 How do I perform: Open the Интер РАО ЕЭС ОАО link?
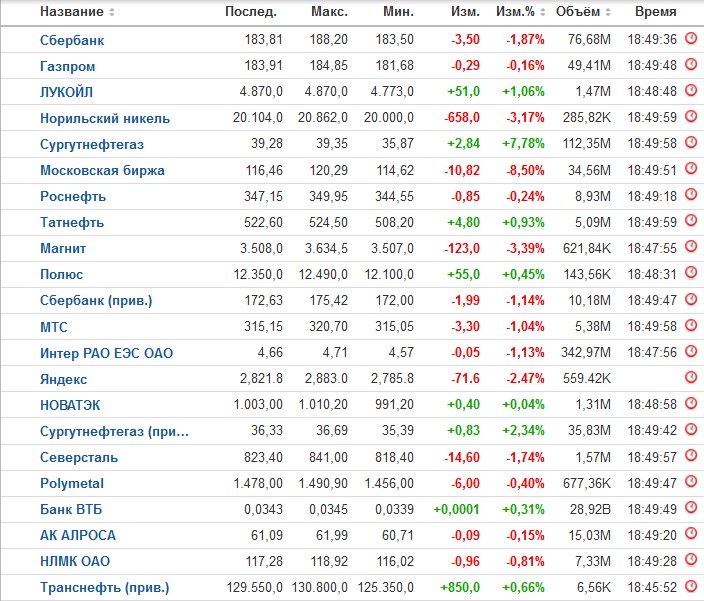tap(106, 353)
